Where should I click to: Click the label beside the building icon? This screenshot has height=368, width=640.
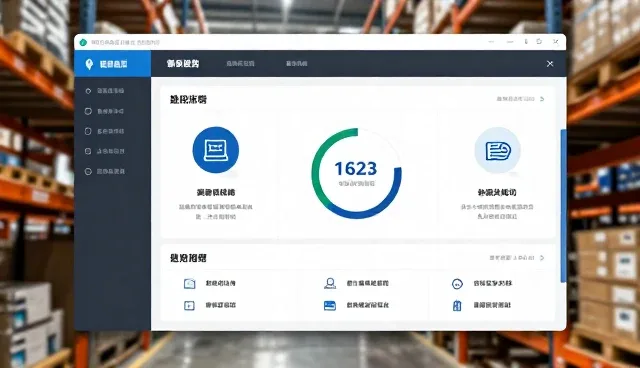492,305
